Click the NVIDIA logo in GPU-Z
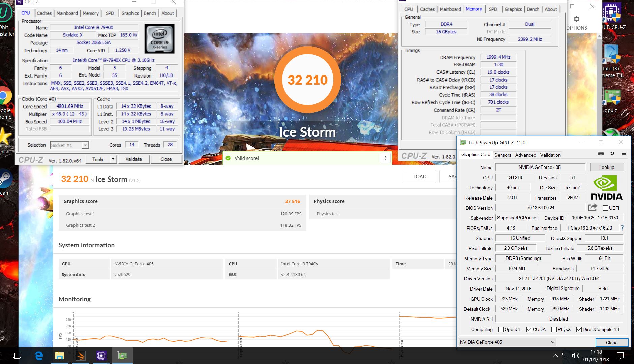 click(x=607, y=188)
